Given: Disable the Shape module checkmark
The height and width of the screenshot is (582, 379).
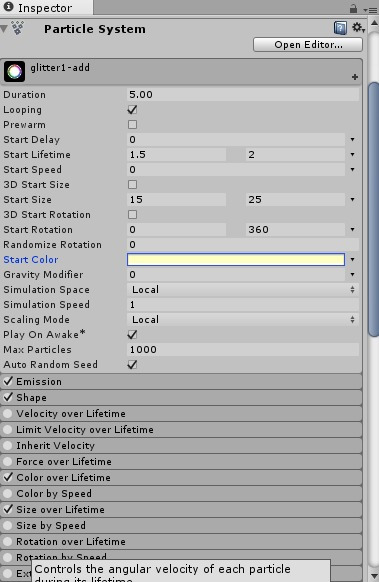Looking at the screenshot, I should (x=8, y=397).
